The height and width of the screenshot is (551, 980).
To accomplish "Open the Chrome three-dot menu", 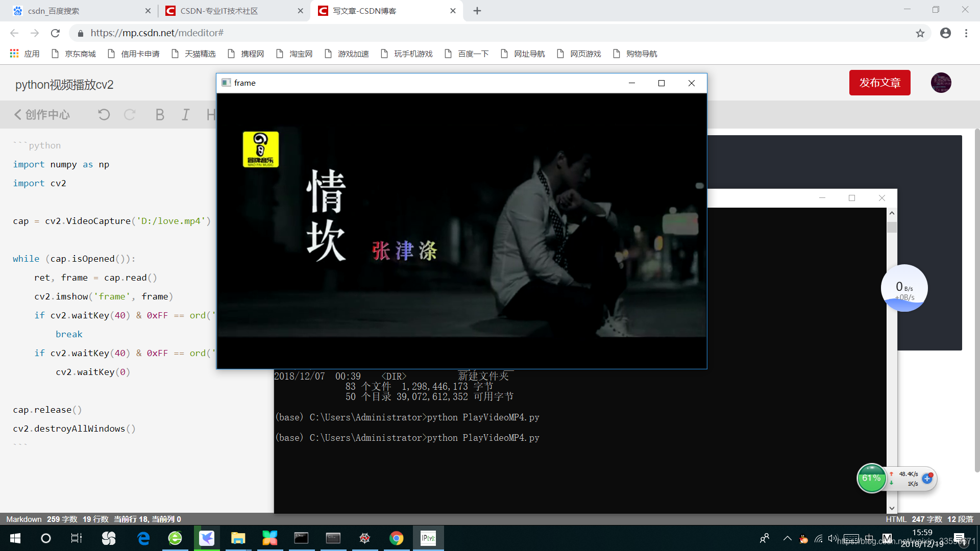I will click(966, 33).
